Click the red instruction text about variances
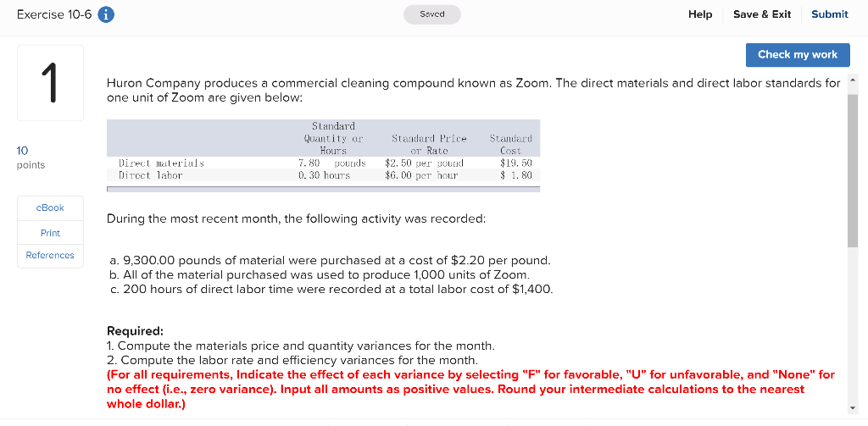 tap(470, 389)
